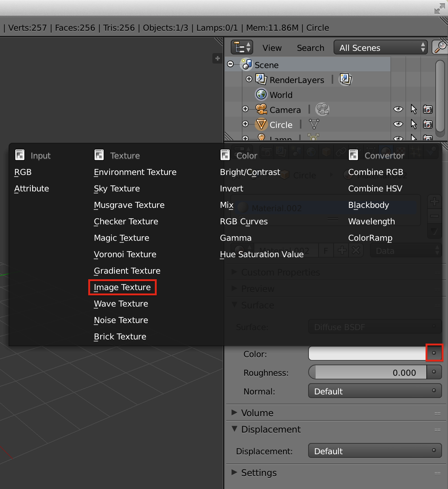Image resolution: width=448 pixels, height=489 pixels.
Task: Choose Attribute input node
Action: [x=31, y=188]
